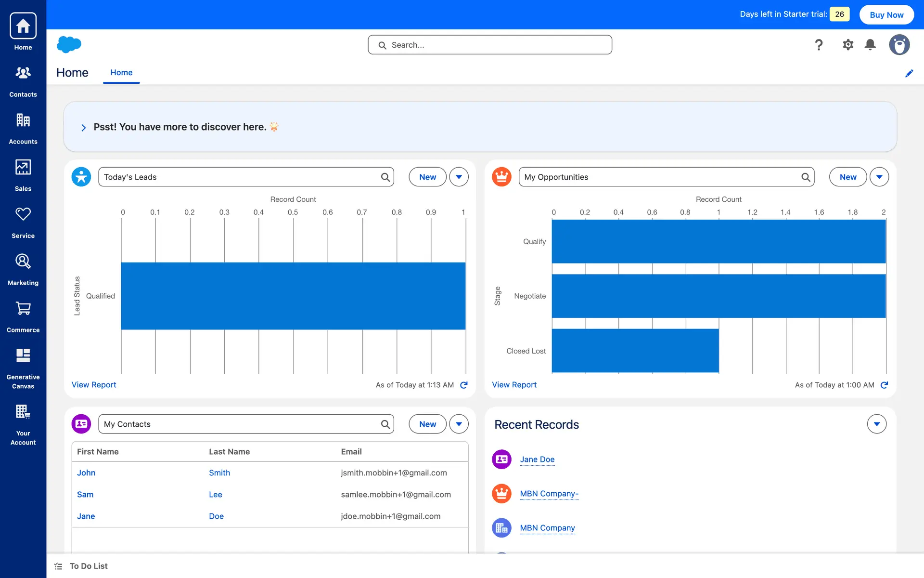
Task: Edit the page with the pencil icon
Action: tap(909, 73)
